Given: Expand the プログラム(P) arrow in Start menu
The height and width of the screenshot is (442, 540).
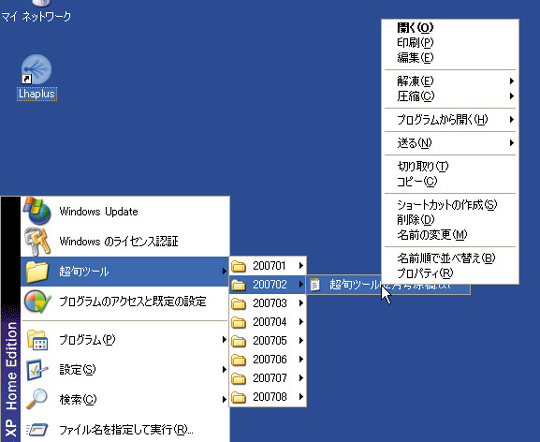Looking at the screenshot, I should (224, 340).
